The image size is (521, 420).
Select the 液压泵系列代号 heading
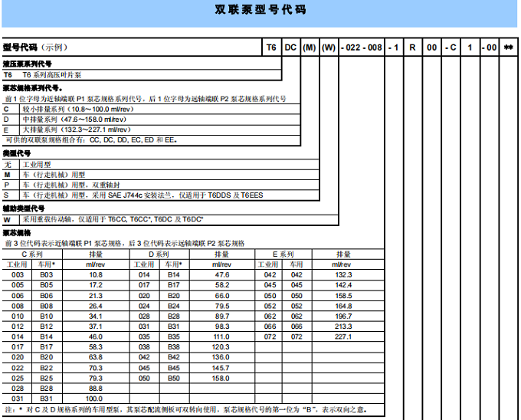[28, 64]
